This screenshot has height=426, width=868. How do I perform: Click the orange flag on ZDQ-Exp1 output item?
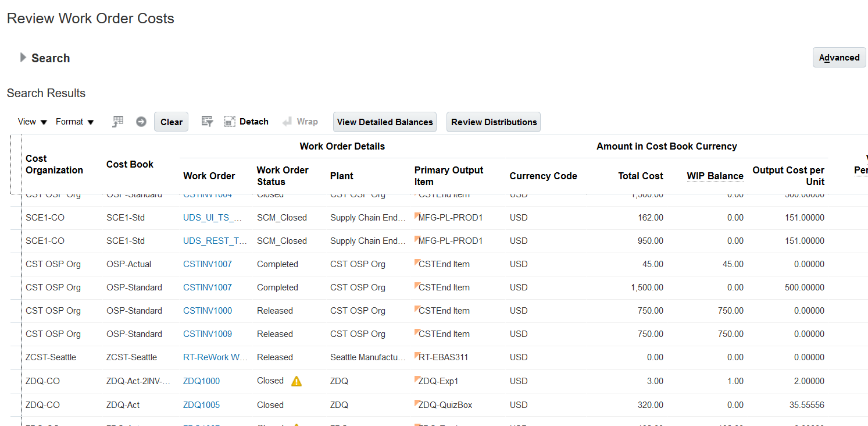416,377
